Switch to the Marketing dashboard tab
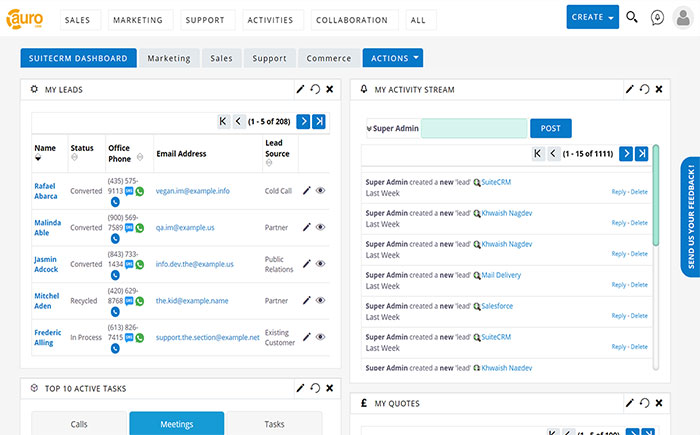Image resolution: width=700 pixels, height=435 pixels. tap(169, 58)
